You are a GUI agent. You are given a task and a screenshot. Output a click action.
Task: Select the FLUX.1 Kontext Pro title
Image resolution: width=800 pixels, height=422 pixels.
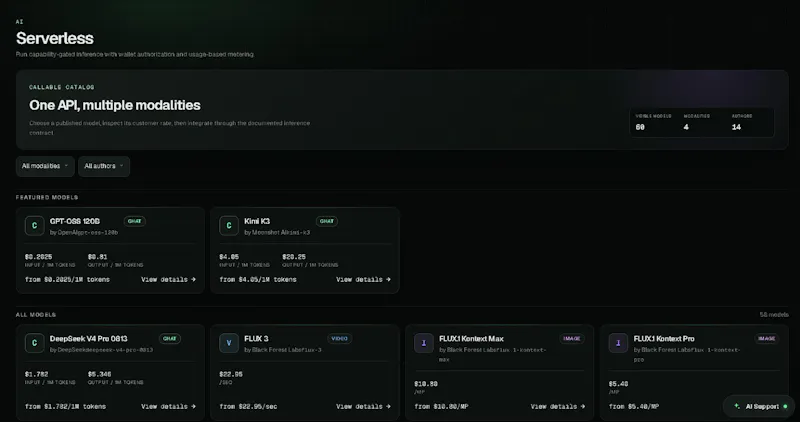click(x=664, y=339)
